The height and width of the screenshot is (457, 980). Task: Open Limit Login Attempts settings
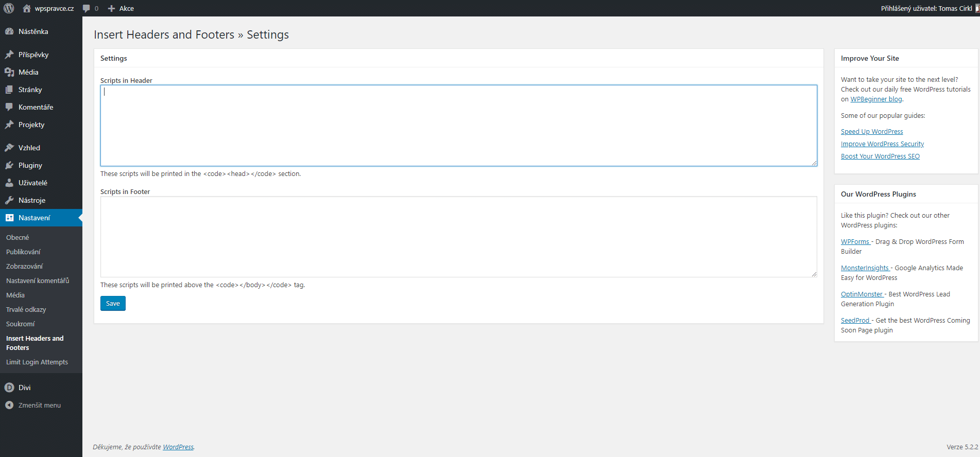pos(37,362)
